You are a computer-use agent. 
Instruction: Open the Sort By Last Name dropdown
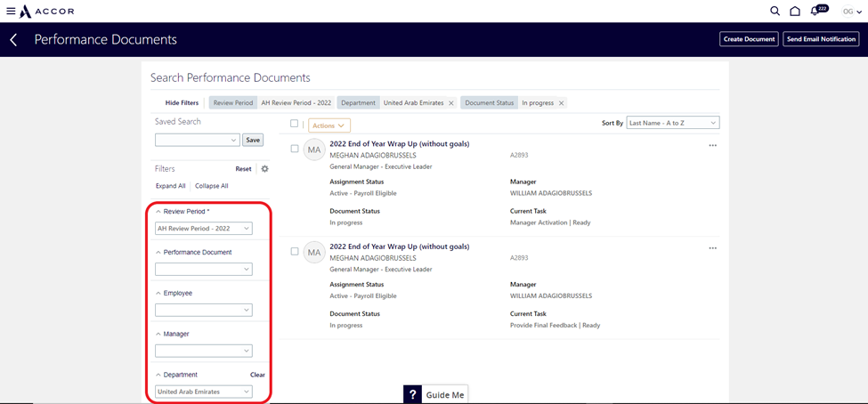point(673,123)
